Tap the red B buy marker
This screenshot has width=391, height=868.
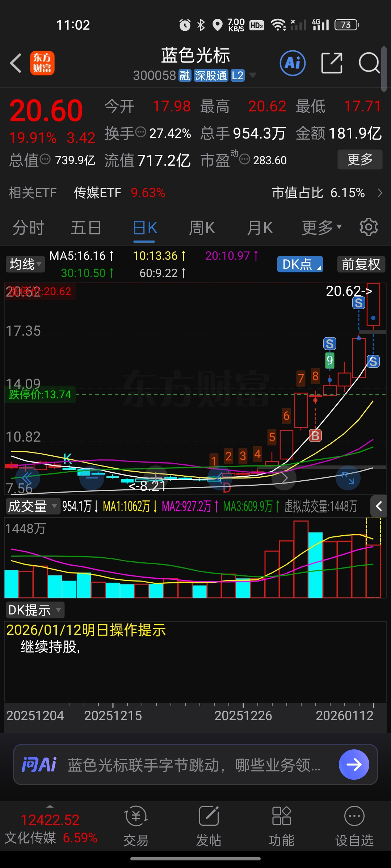[315, 436]
